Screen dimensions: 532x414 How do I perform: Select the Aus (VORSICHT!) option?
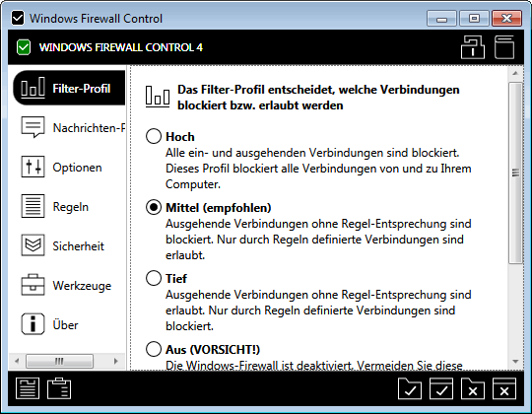154,349
